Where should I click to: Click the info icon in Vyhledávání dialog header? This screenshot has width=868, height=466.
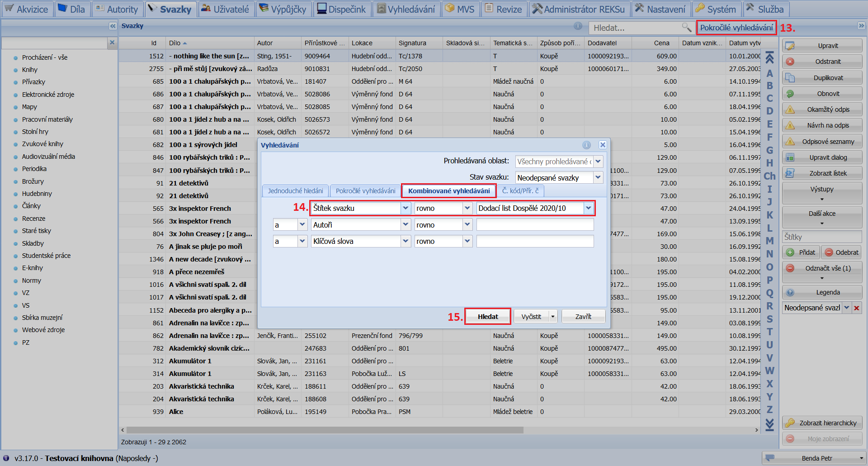pos(586,145)
